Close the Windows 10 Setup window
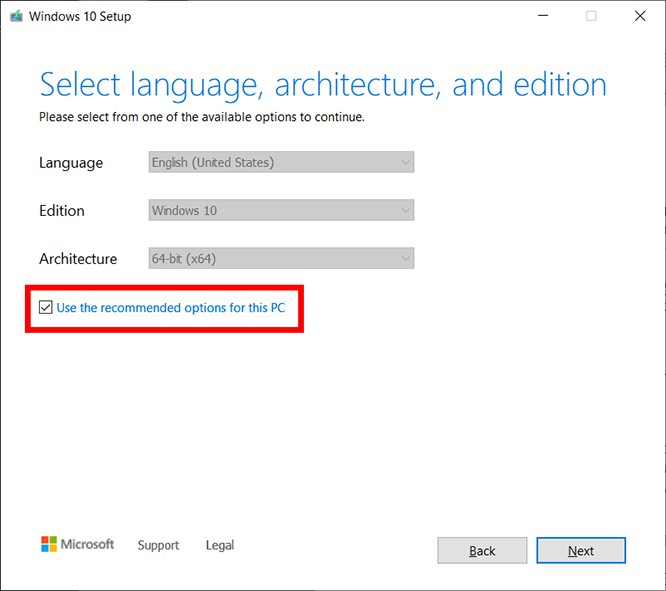The height and width of the screenshot is (591, 666). tap(639, 16)
